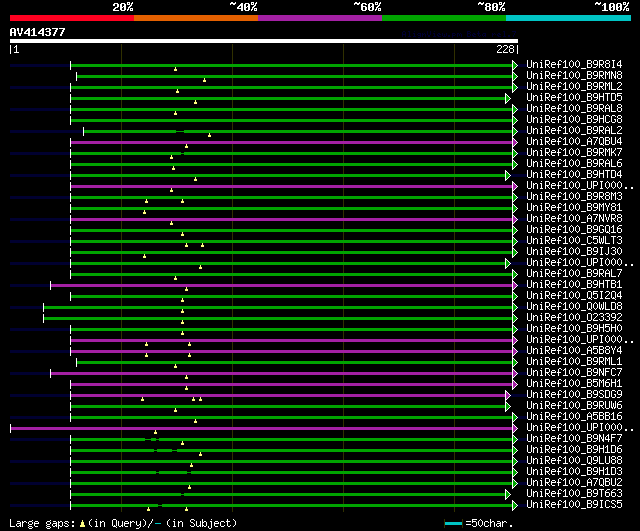Click the =50char. scale legend text
This screenshot has height=531, width=640.
[489, 523]
